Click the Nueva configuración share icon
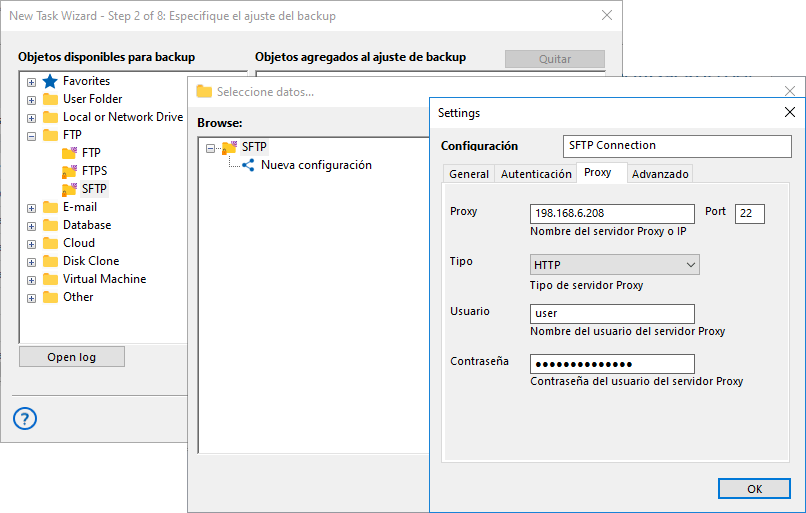806x513 pixels. pyautogui.click(x=248, y=165)
